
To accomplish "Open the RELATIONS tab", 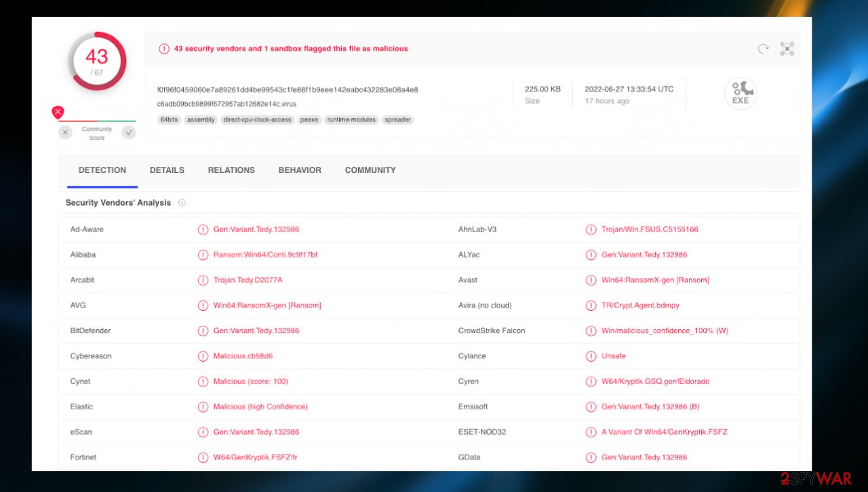I will 231,170.
